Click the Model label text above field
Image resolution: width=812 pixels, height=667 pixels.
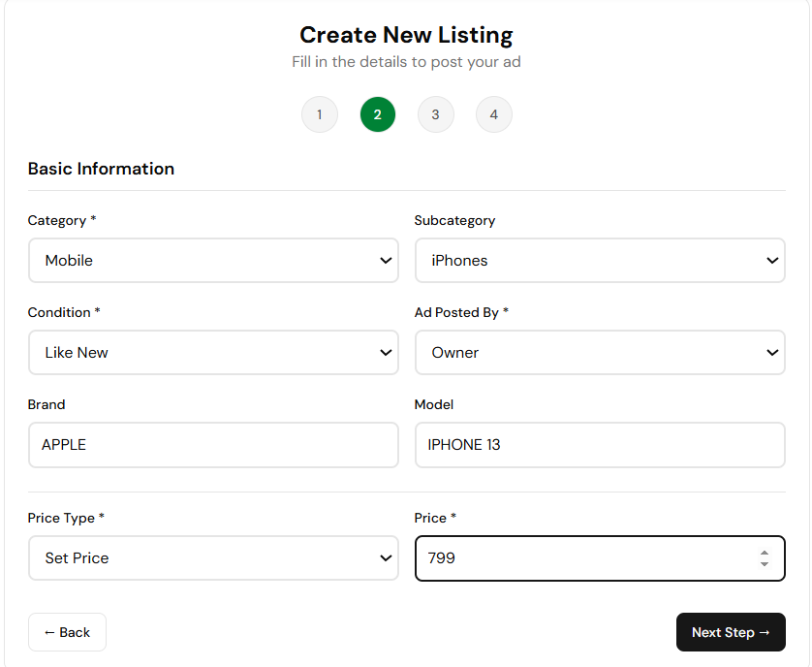click(434, 404)
